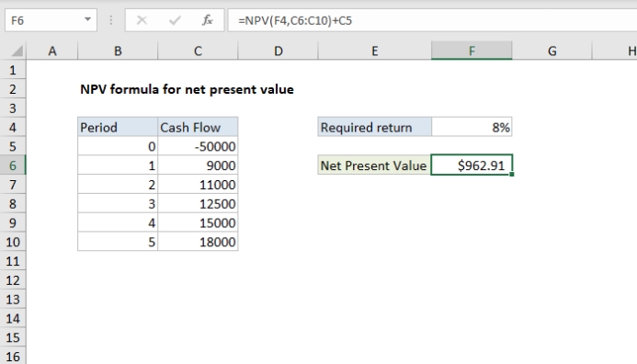This screenshot has width=637, height=364.
Task: Select column F header
Action: pyautogui.click(x=472, y=51)
